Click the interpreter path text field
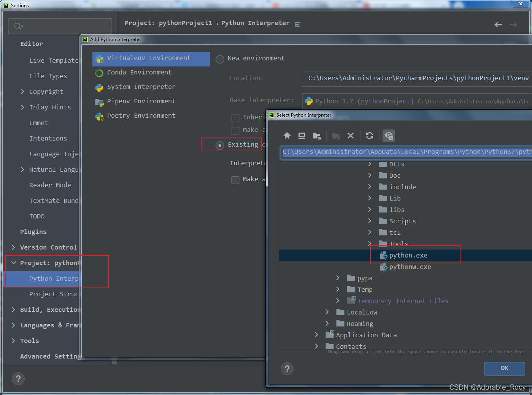532x395 pixels. pyautogui.click(x=406, y=152)
